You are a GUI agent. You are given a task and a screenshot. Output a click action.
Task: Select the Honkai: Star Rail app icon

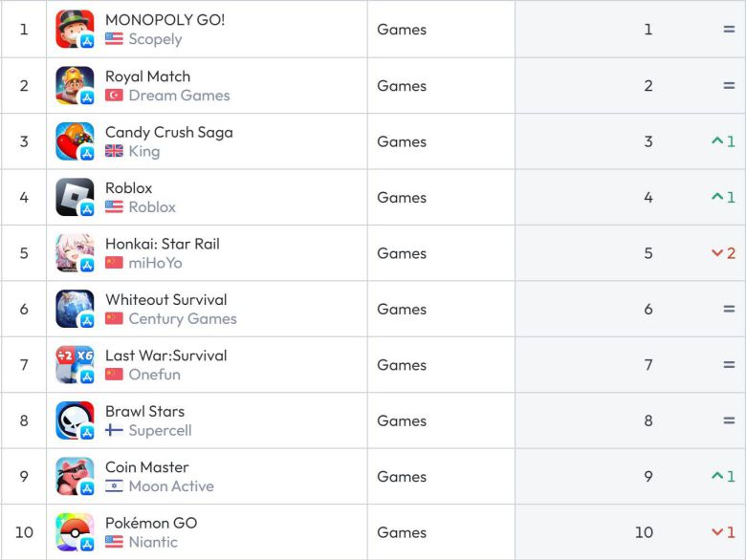click(75, 253)
